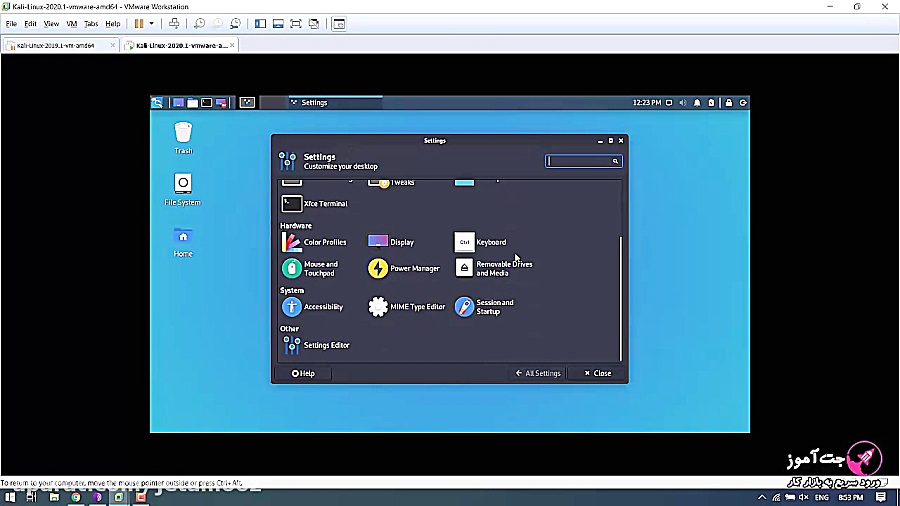Open the VMware Edit menu
This screenshot has width=900, height=506.
(x=30, y=24)
